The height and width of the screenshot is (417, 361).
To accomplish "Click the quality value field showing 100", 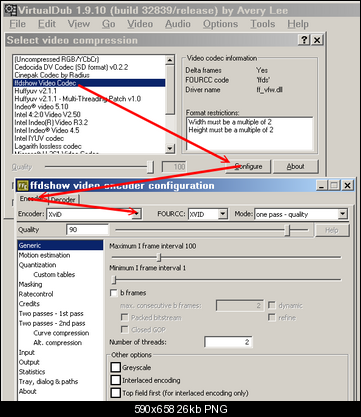I will 174,166.
